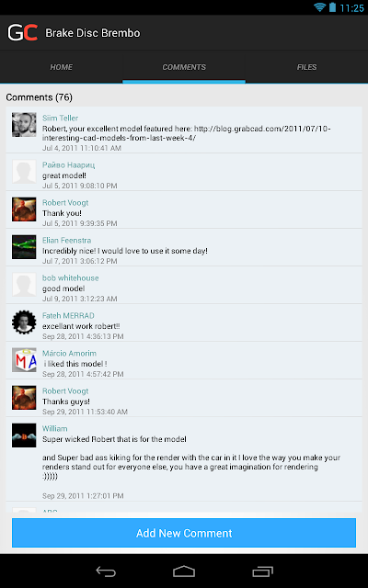Open the Райво Наариц username link
This screenshot has width=368, height=588.
point(68,165)
